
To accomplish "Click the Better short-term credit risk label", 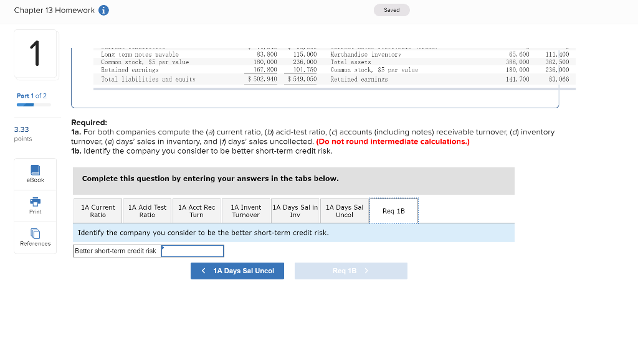I will point(115,251).
